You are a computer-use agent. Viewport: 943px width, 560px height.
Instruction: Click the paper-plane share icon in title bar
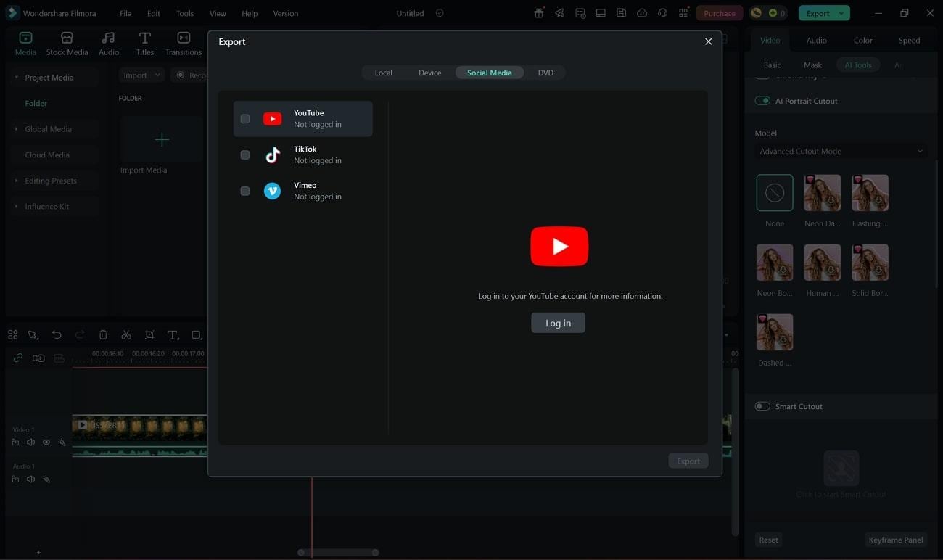(x=559, y=13)
